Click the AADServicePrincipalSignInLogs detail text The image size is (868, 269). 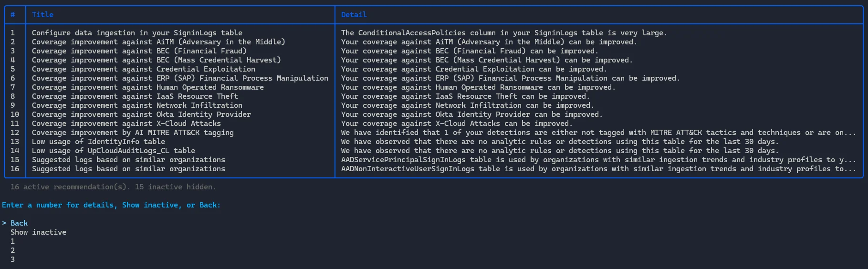(598, 160)
